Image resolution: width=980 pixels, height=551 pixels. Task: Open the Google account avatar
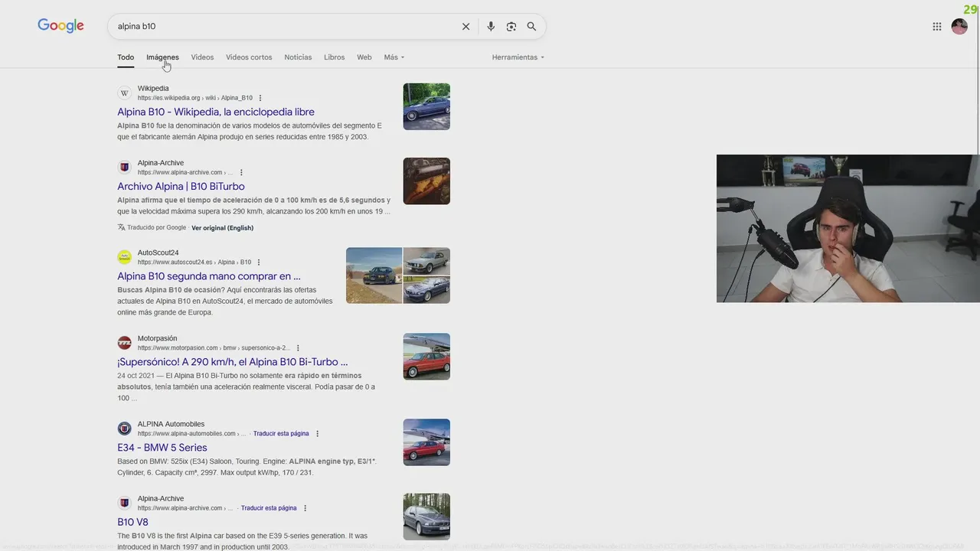coord(959,27)
